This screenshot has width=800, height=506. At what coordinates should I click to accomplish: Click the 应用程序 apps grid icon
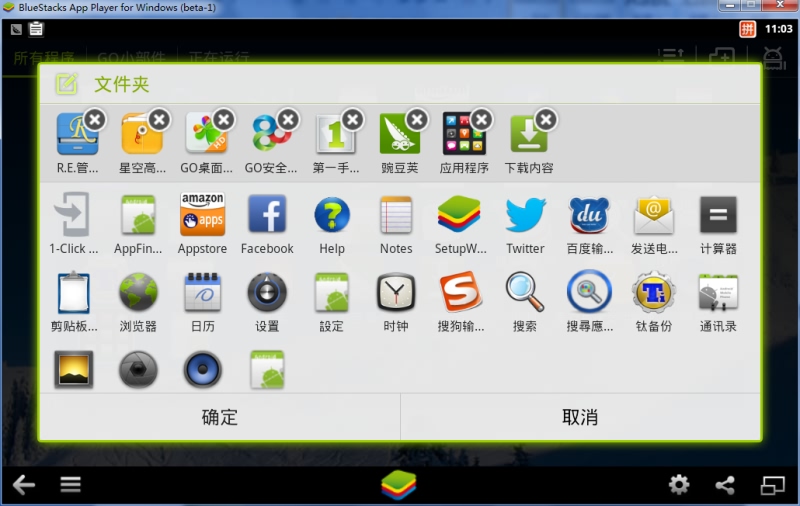point(464,135)
